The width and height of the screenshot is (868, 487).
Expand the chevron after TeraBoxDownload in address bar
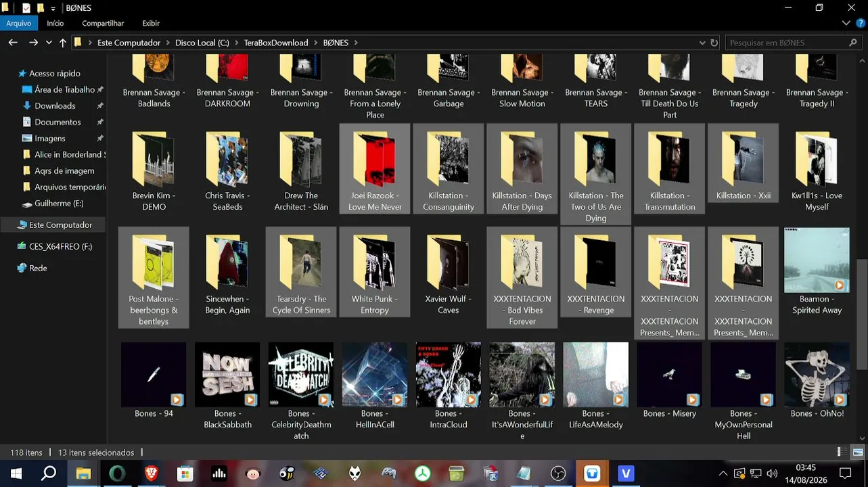click(316, 43)
